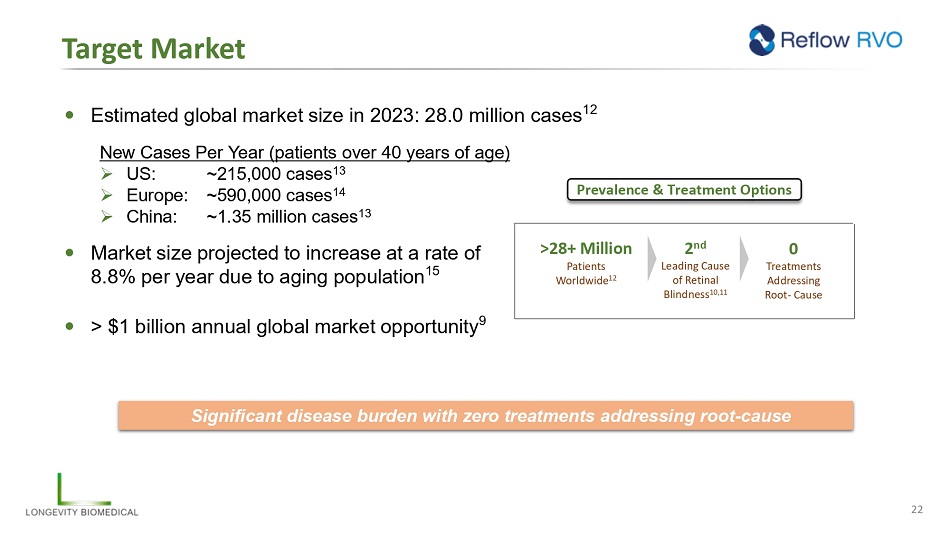Select the '0' treatments figure
950x534 pixels.
pyautogui.click(x=793, y=249)
